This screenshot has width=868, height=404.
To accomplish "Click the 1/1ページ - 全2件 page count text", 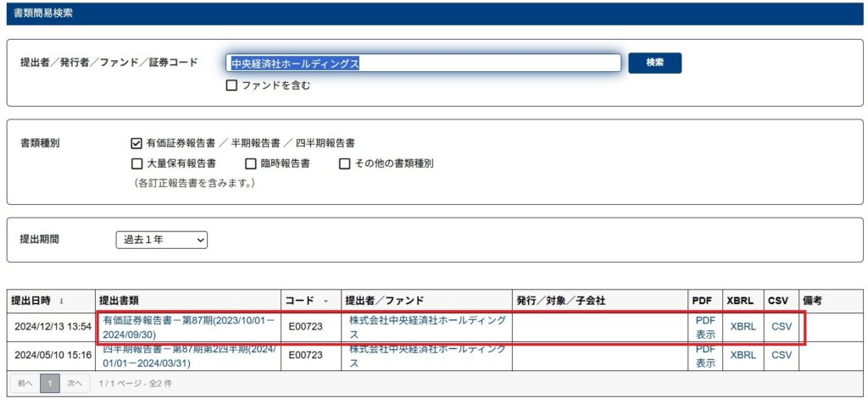I will click(x=135, y=384).
